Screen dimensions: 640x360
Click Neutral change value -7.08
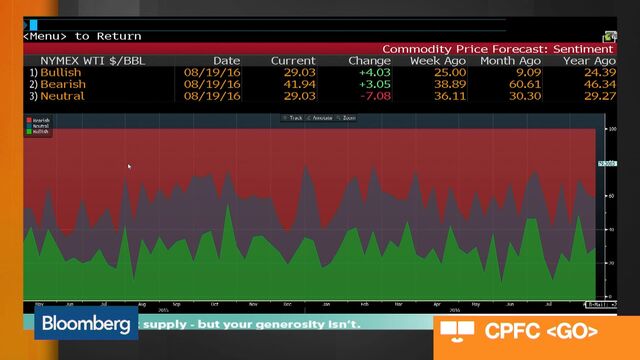(376, 96)
